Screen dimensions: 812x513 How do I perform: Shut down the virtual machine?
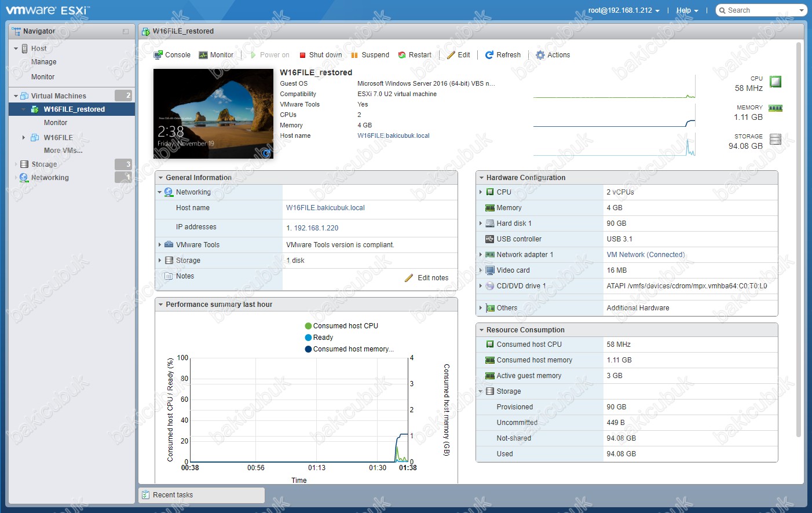pos(320,55)
